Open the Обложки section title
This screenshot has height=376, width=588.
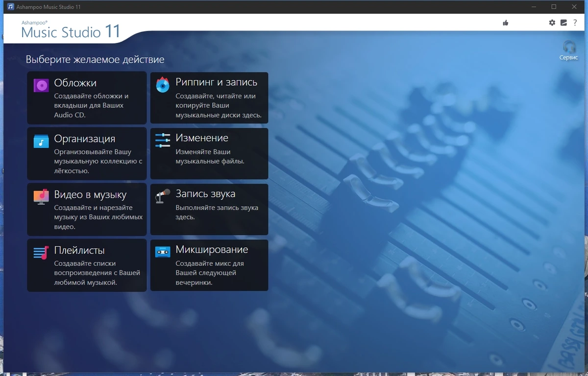(75, 83)
